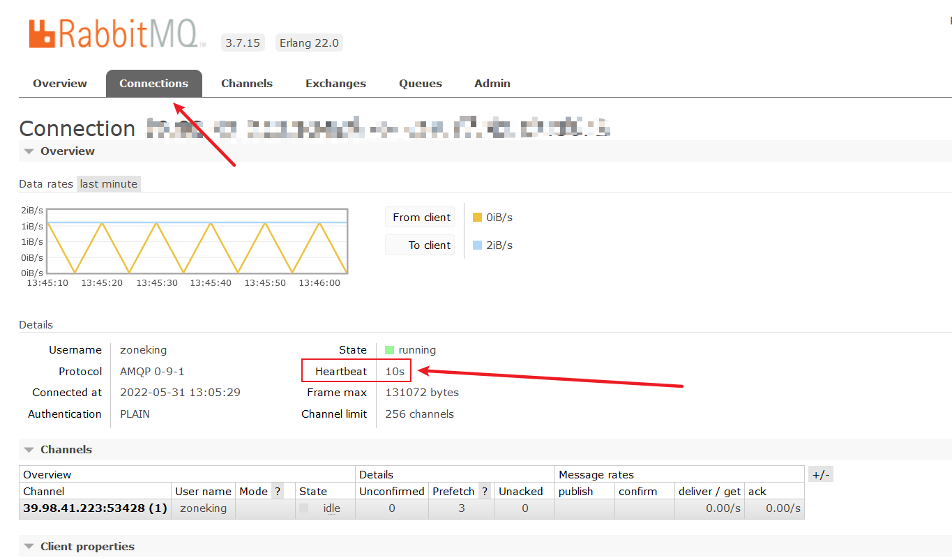952x560 pixels.
Task: Click the blue To client swatch
Action: point(478,245)
